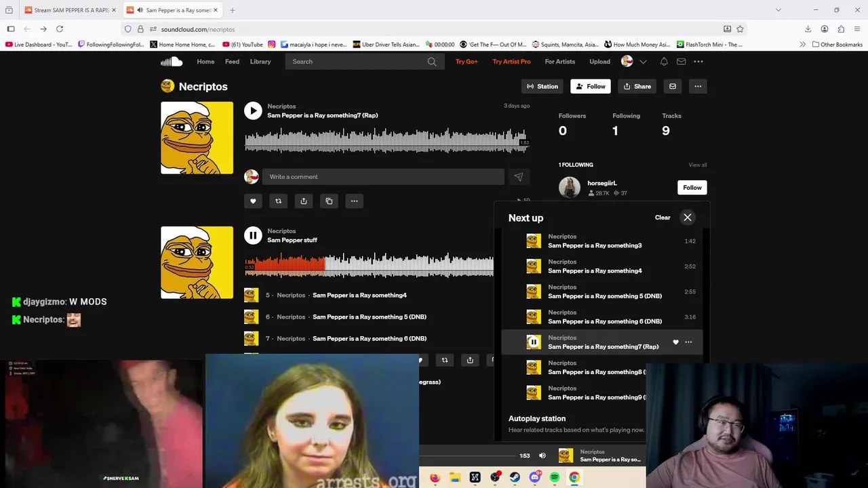Seek in the something7 track waveform
The image size is (868, 488).
tap(387, 141)
